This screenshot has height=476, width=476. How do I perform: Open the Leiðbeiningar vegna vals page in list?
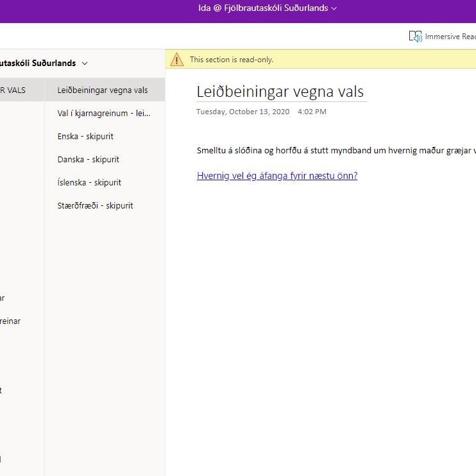coord(103,90)
